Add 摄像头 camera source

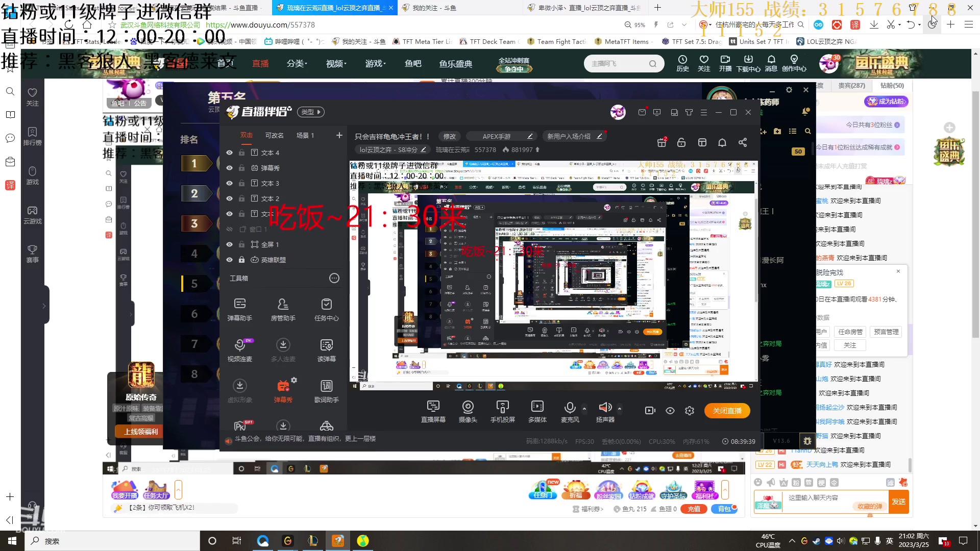(468, 411)
